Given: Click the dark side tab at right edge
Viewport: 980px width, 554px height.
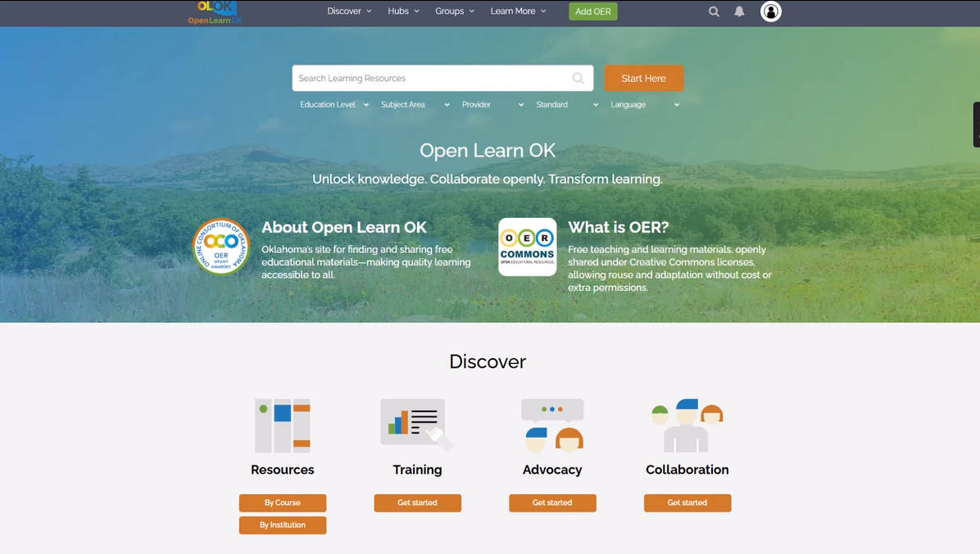Looking at the screenshot, I should (976, 125).
